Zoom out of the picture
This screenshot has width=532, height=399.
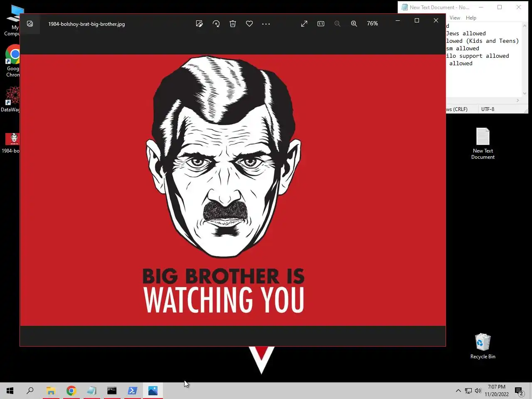click(x=337, y=24)
